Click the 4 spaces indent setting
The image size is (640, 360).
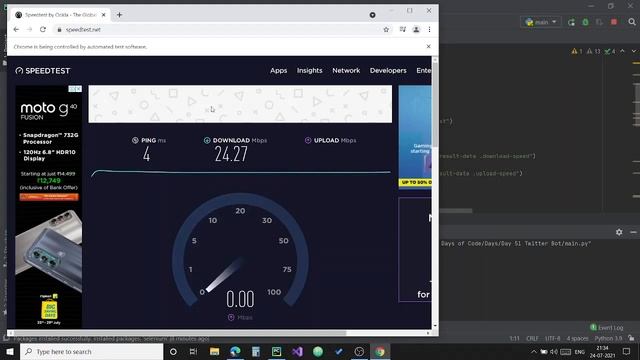pyautogui.click(x=578, y=338)
